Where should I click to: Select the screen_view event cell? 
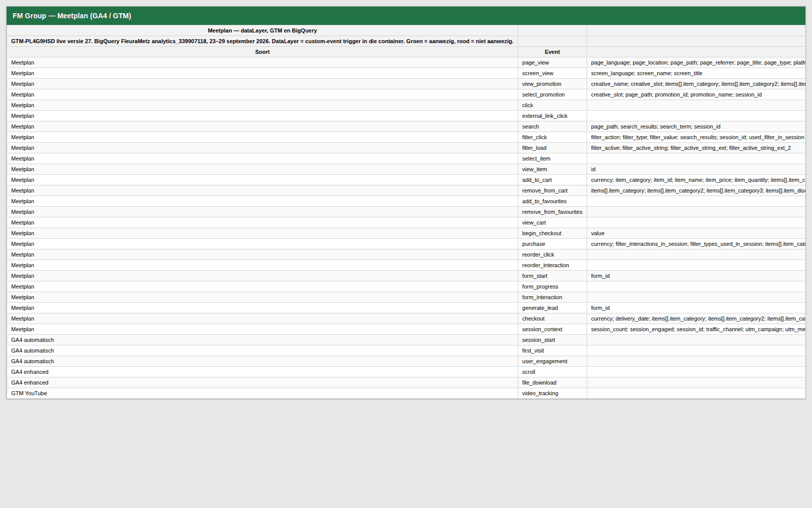(552, 73)
